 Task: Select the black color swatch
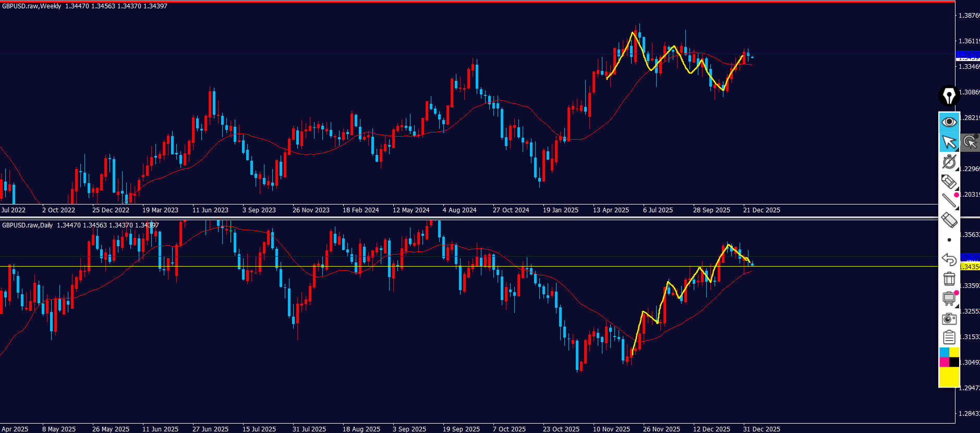click(954, 362)
